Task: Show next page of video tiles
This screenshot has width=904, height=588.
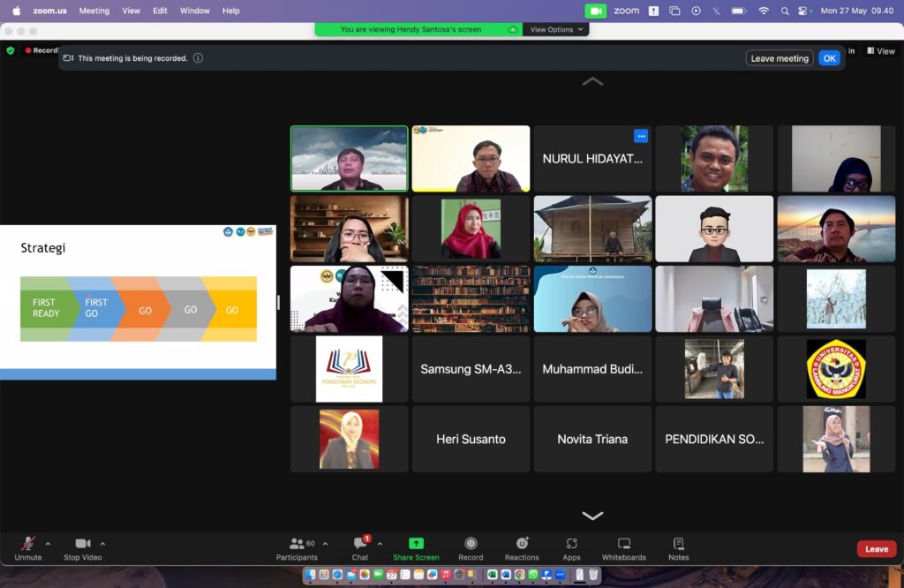Action: pos(592,516)
